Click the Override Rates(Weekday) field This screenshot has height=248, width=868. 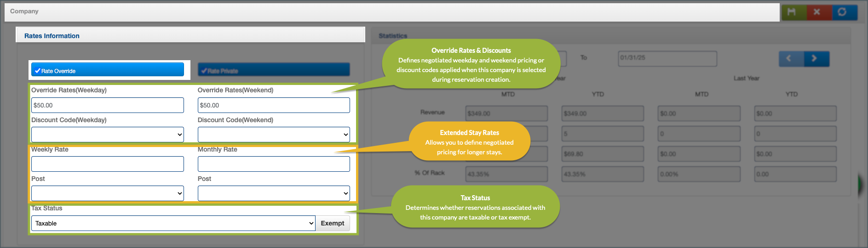[107, 105]
